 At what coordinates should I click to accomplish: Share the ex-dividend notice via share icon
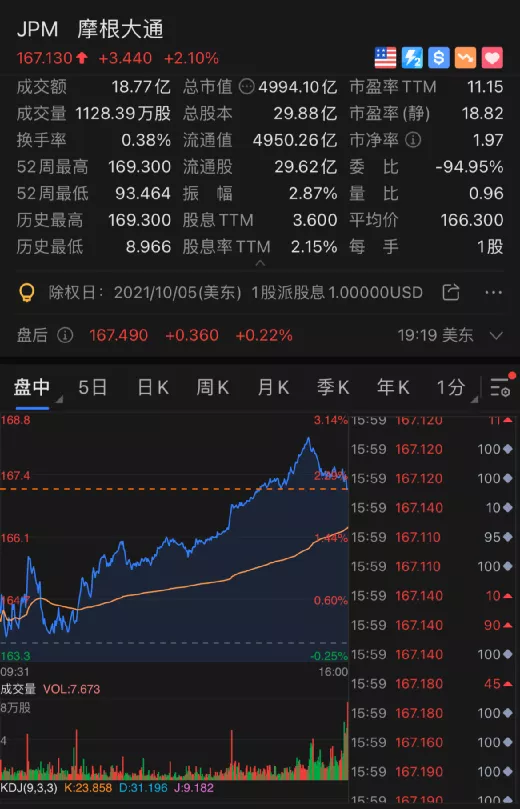(x=451, y=293)
